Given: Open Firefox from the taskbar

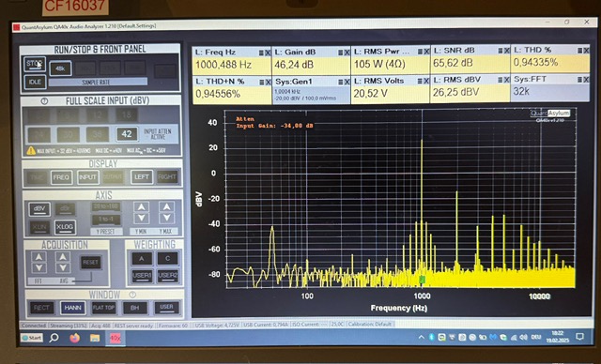Looking at the screenshot, I should coord(75,338).
